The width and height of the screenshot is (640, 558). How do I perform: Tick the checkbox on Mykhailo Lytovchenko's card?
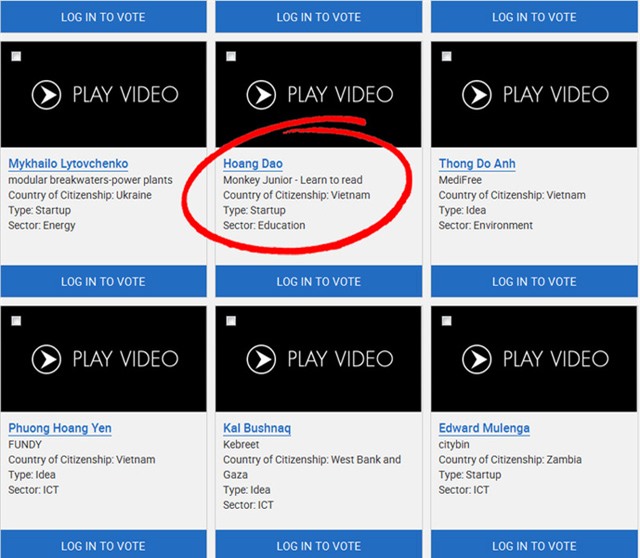coord(16,56)
